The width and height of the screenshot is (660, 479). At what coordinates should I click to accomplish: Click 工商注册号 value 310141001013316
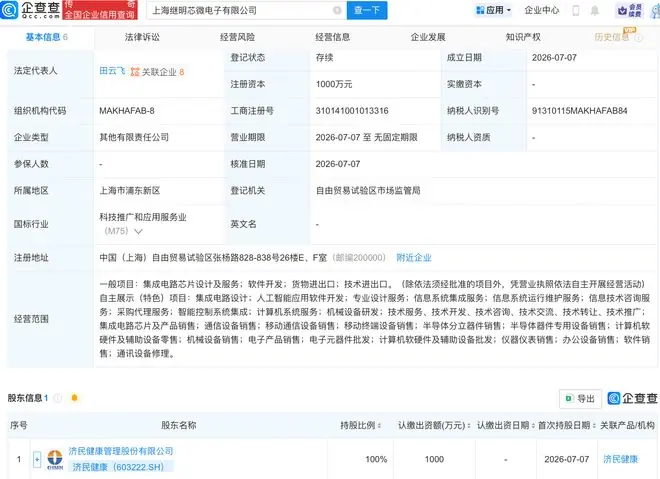(x=352, y=111)
